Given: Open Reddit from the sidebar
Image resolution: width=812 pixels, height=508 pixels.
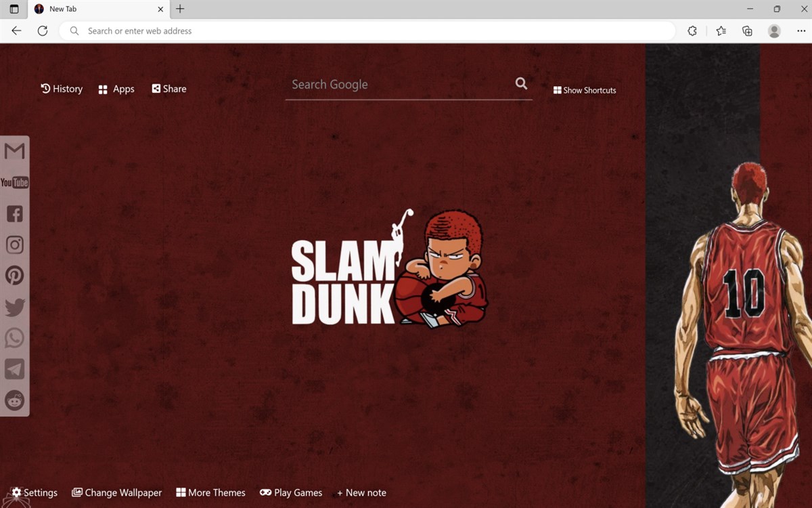Looking at the screenshot, I should [x=14, y=400].
